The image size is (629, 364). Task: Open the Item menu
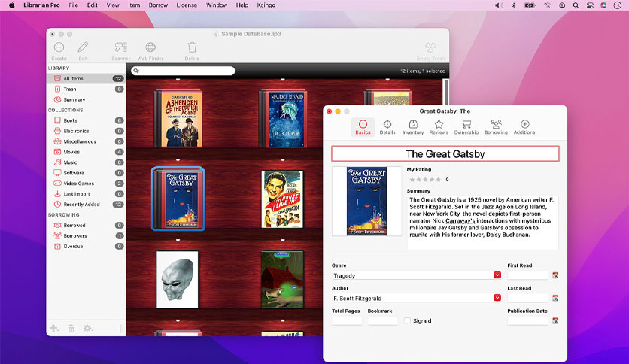coord(134,5)
